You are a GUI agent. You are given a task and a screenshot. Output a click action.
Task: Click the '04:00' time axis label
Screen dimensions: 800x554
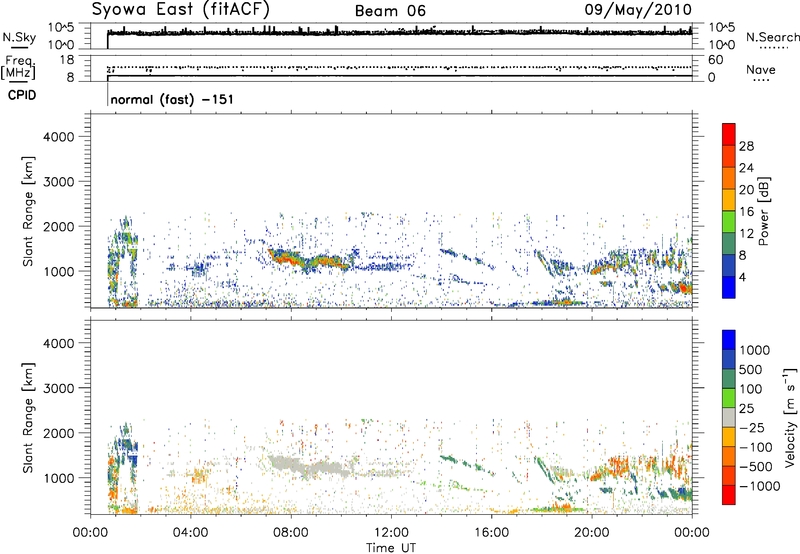tap(191, 533)
